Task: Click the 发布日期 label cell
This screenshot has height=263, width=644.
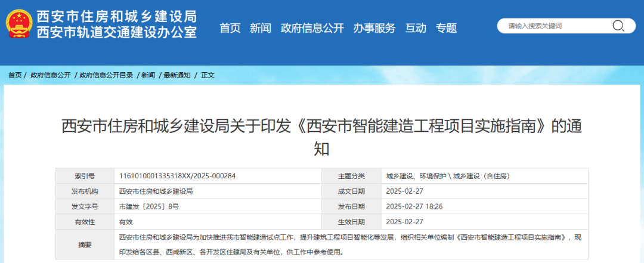Action: [352, 206]
